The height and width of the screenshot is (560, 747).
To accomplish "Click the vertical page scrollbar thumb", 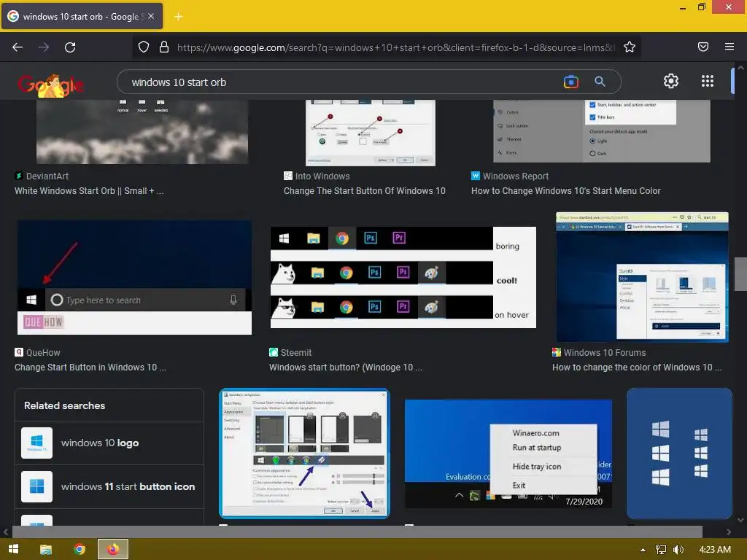I will point(740,274).
